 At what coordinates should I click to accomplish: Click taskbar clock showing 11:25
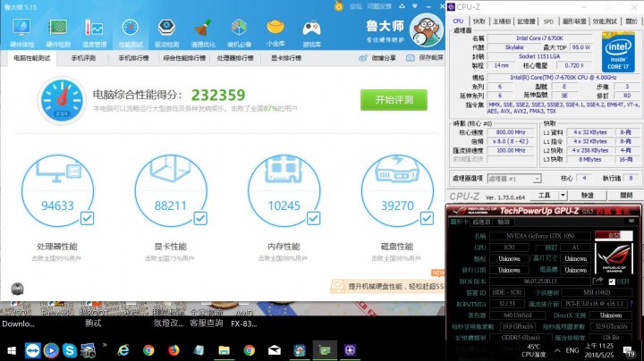pos(598,350)
